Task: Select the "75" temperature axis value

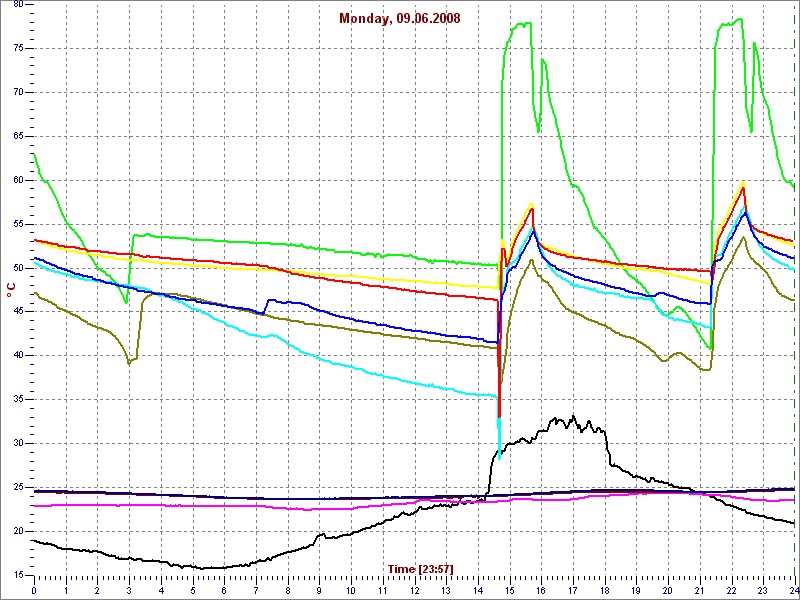Action: 18,48
